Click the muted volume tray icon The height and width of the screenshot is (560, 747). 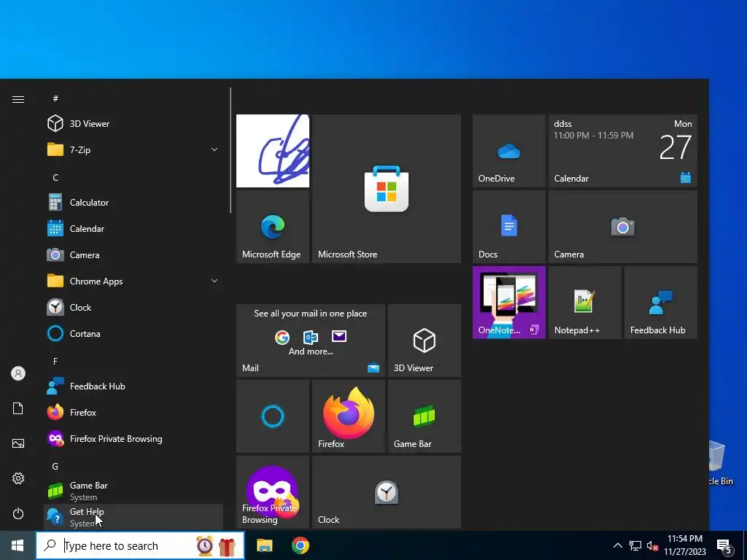coord(653,545)
